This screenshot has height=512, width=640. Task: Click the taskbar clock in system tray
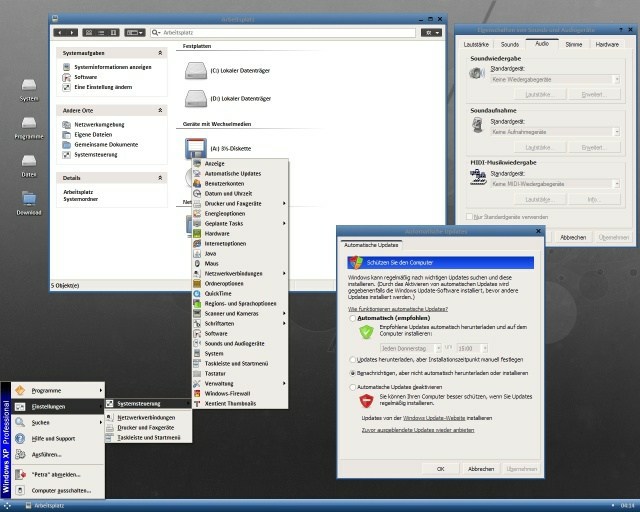point(627,506)
